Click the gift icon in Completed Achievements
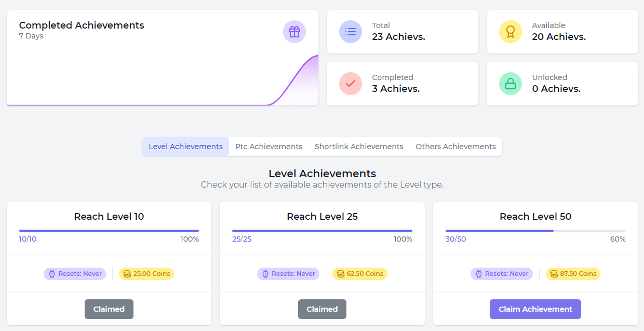The width and height of the screenshot is (644, 331). [x=294, y=32]
